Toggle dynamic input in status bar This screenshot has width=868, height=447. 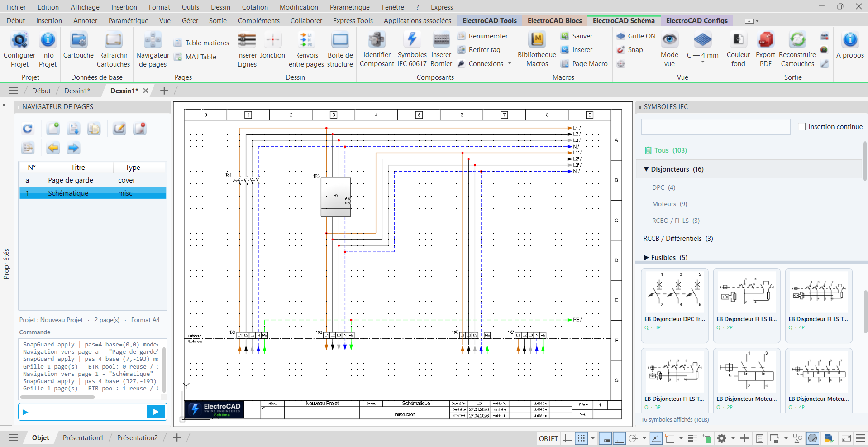coord(605,438)
